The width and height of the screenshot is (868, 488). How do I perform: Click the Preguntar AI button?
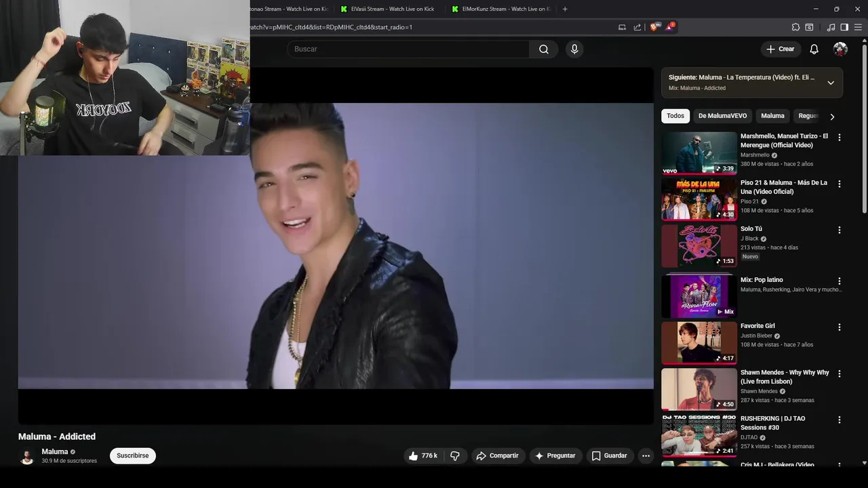pos(555,455)
